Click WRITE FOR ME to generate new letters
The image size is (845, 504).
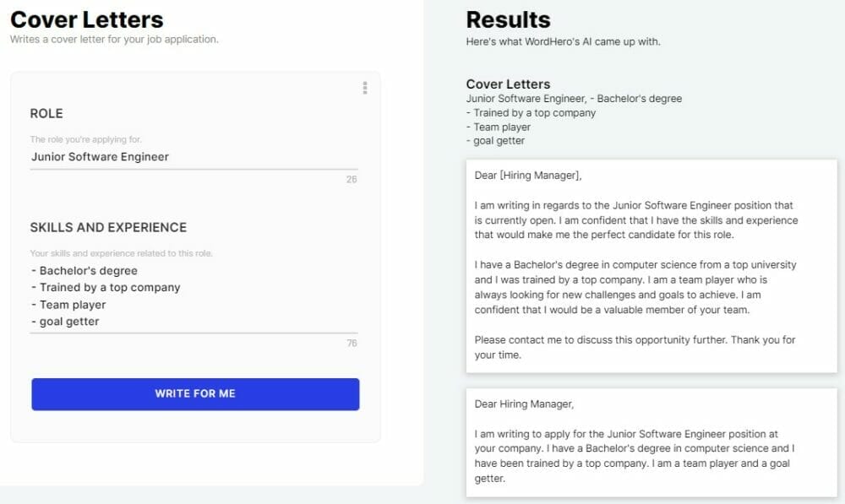(194, 393)
